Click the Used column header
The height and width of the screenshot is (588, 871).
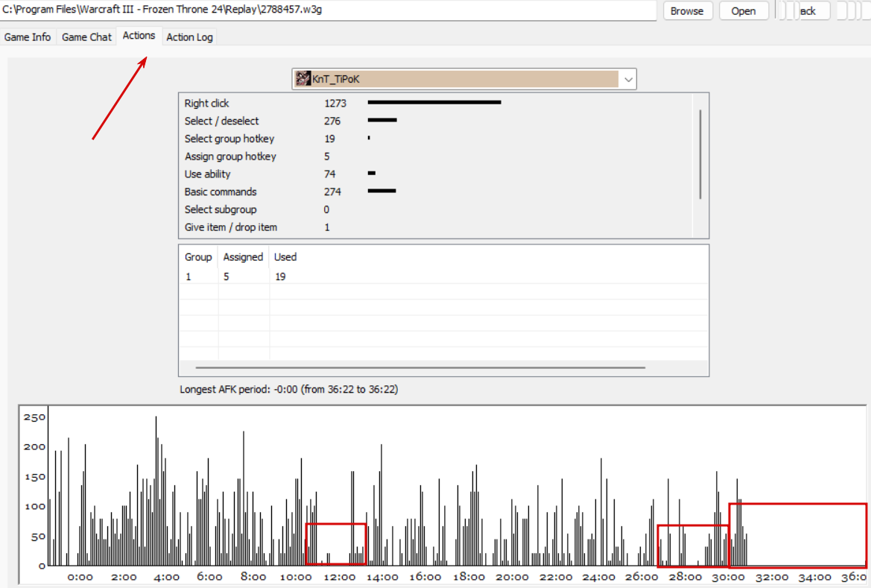click(x=285, y=257)
